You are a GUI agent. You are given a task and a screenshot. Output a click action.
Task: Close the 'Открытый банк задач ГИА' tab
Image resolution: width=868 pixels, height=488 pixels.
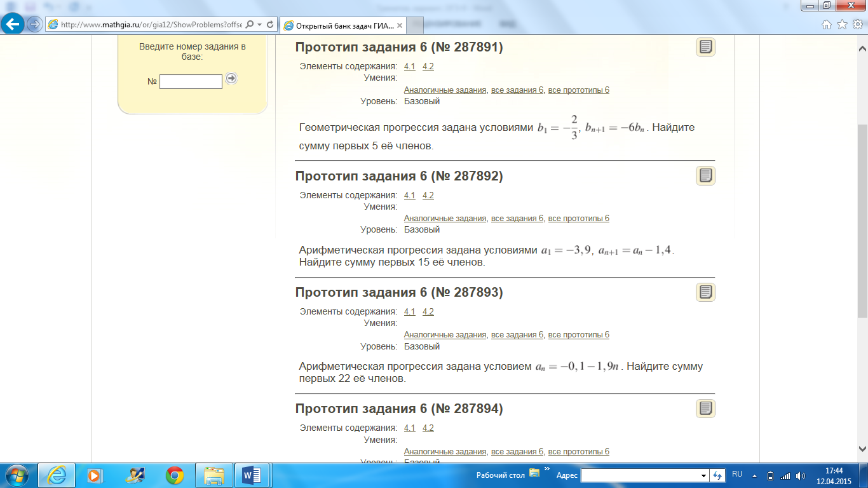coord(399,25)
